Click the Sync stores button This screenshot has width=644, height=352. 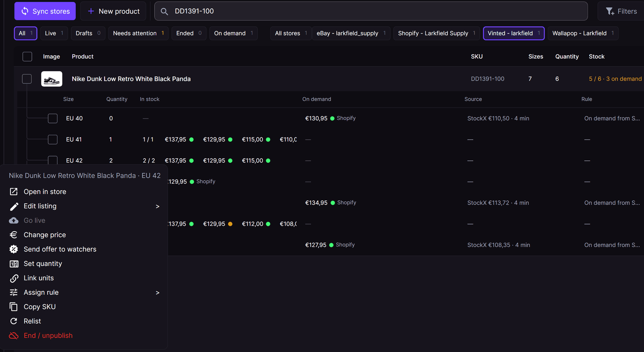[x=45, y=11]
